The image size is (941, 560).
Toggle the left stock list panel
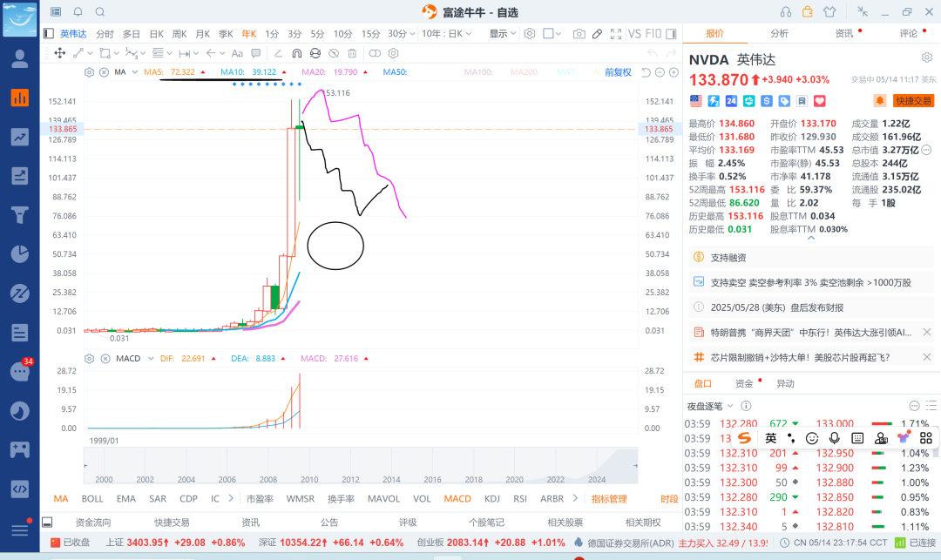(x=49, y=34)
